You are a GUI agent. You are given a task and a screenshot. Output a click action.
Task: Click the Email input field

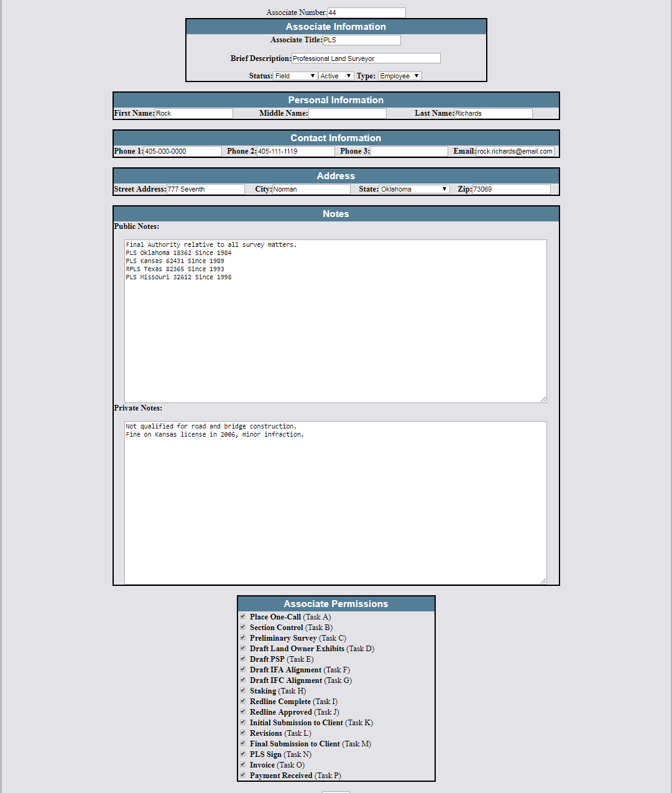coord(515,151)
